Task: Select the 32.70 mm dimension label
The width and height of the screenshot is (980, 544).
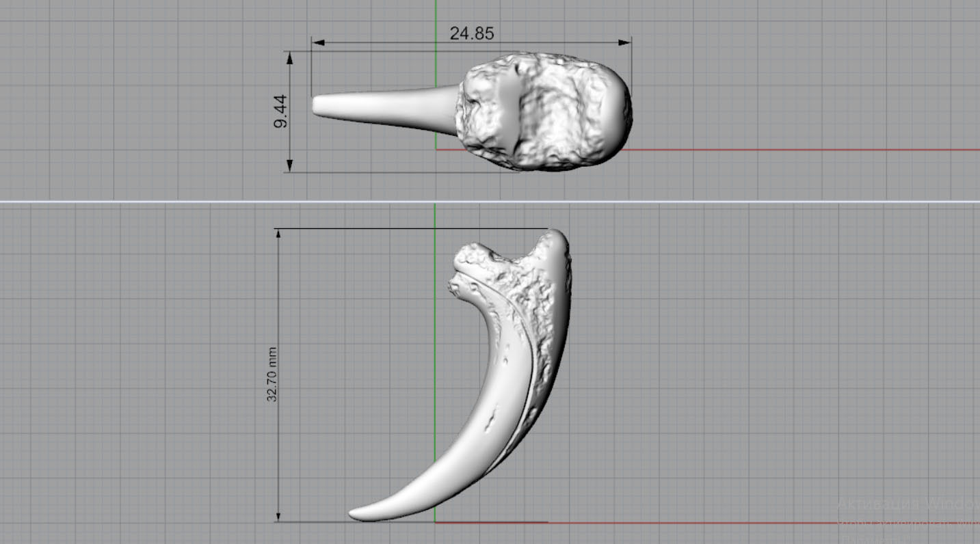Action: pos(272,373)
